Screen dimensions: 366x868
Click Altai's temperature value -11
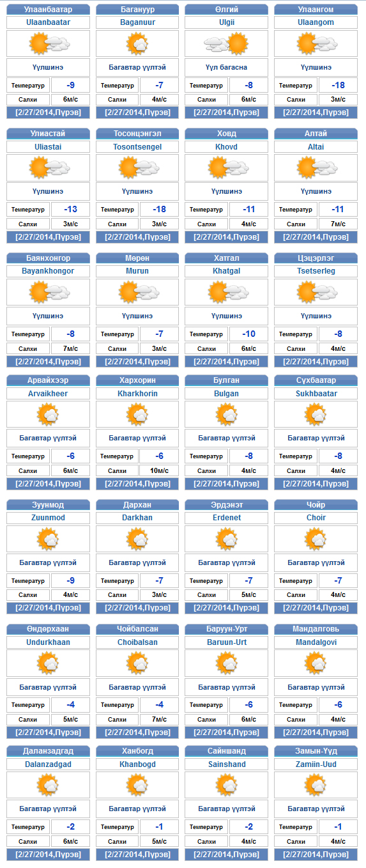[338, 209]
